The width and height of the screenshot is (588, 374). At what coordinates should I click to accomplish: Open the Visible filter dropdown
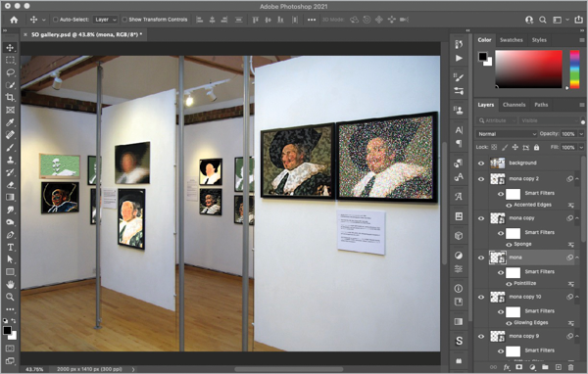tap(549, 120)
